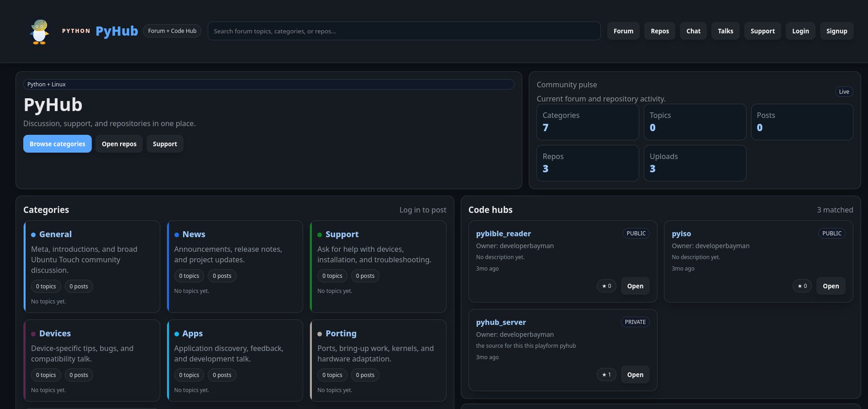Click the Open repos button

pos(119,144)
